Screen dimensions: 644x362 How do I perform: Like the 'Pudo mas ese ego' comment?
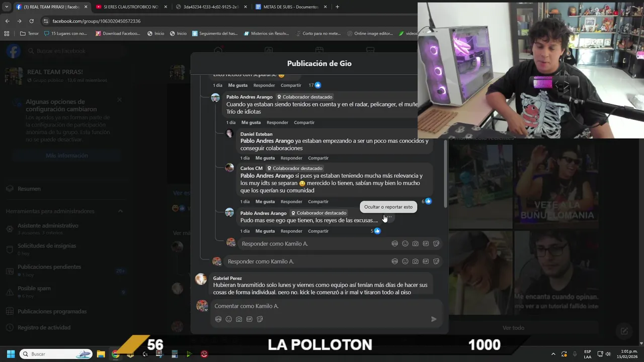point(265,231)
